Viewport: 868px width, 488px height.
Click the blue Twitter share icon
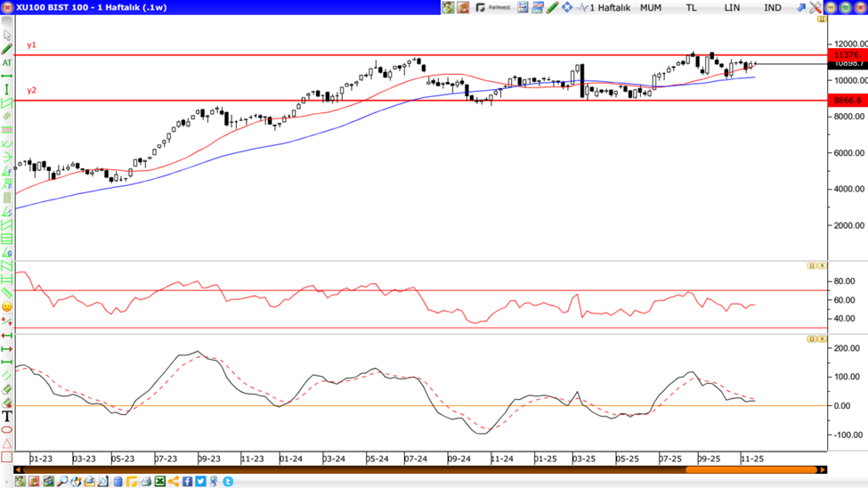click(x=200, y=482)
